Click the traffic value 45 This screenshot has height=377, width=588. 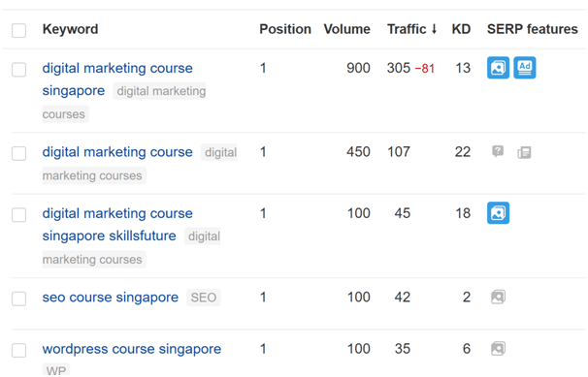402,213
